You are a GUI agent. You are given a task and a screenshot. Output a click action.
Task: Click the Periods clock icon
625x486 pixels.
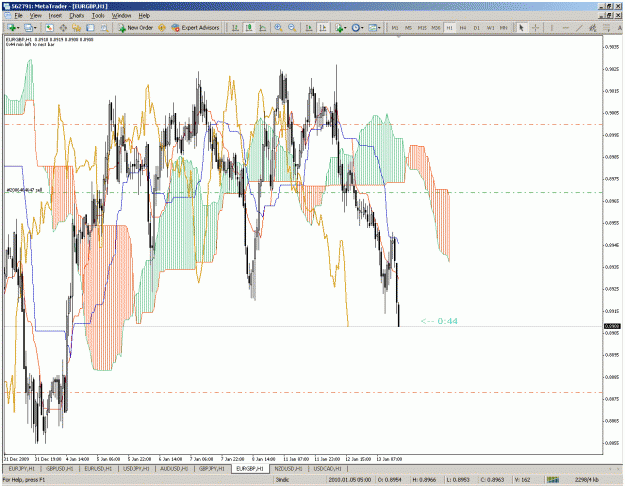pyautogui.click(x=356, y=28)
